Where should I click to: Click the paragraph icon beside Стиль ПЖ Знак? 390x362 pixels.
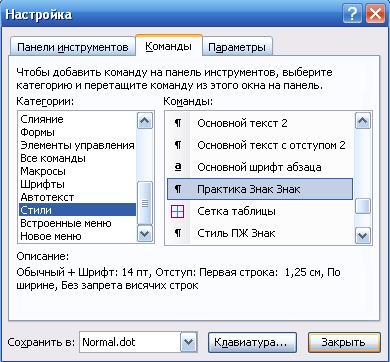[x=178, y=233]
